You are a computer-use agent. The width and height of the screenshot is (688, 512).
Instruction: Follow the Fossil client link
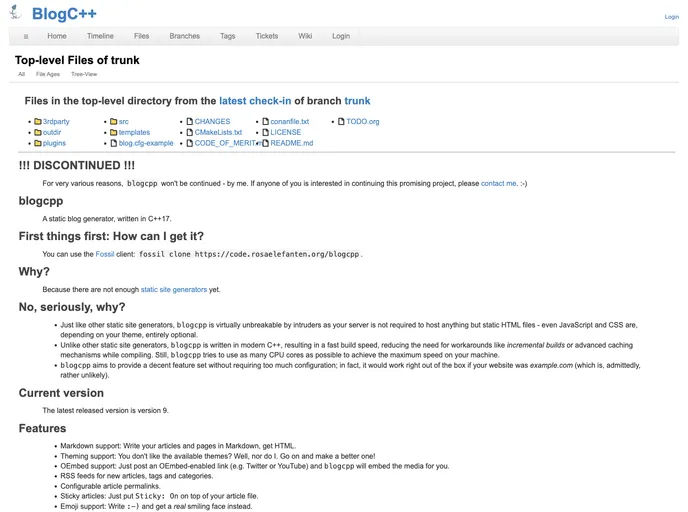pos(105,255)
